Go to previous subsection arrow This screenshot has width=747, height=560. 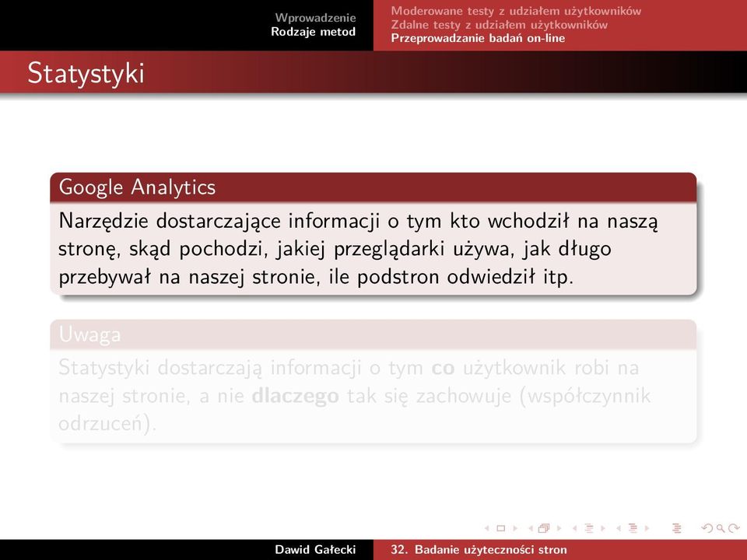pyautogui.click(x=574, y=528)
